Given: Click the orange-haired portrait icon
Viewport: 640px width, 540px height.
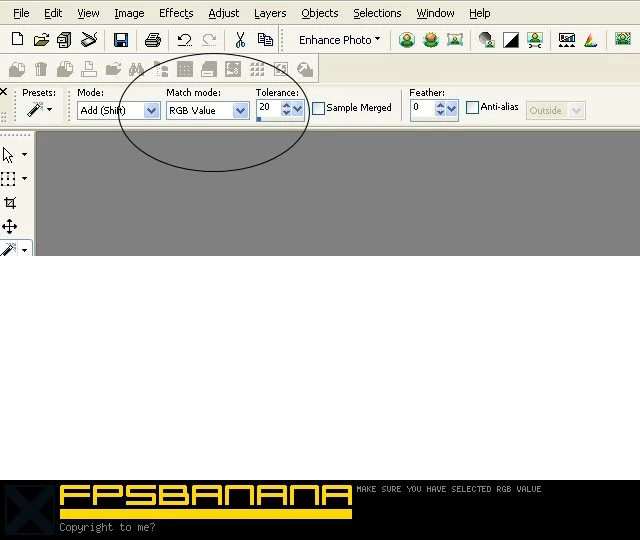Looking at the screenshot, I should coord(431,40).
